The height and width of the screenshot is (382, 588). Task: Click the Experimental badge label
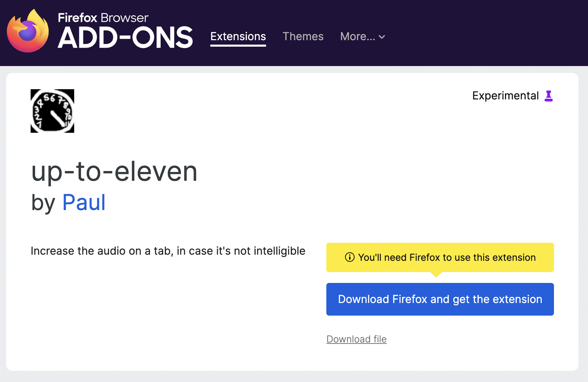(505, 96)
